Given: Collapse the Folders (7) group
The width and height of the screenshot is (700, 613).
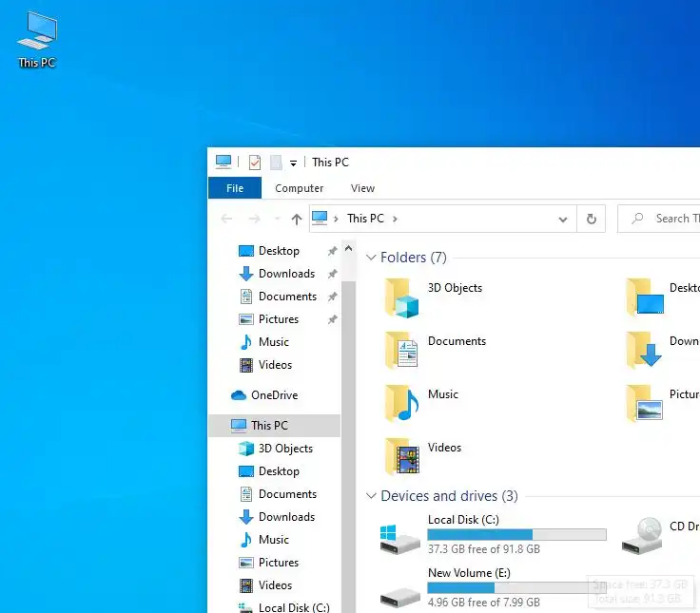Looking at the screenshot, I should [371, 258].
